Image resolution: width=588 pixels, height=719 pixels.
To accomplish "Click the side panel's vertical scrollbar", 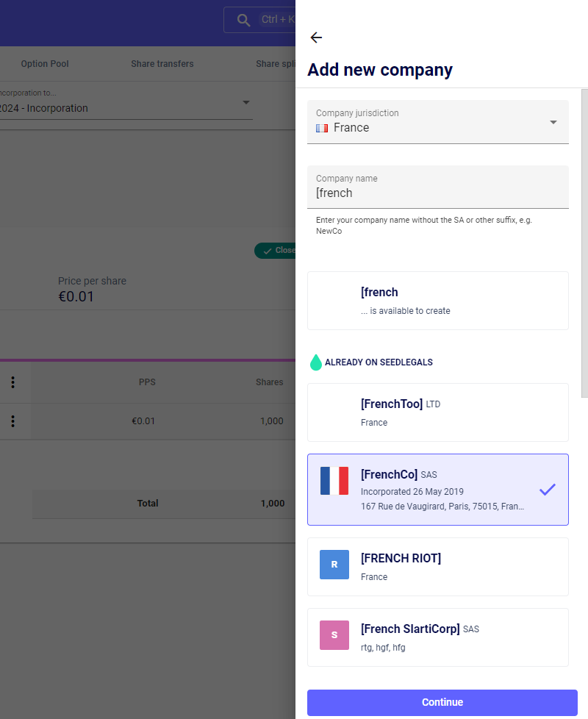I will click(x=584, y=243).
